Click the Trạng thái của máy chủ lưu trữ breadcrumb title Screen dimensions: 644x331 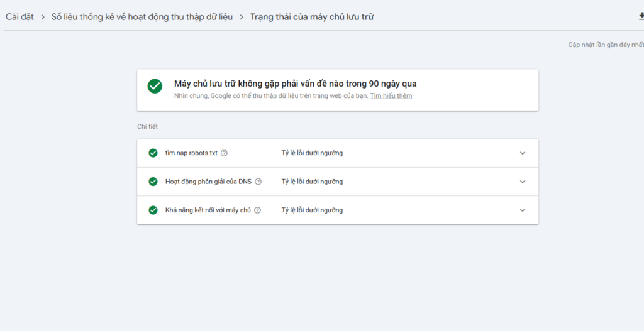click(x=311, y=17)
